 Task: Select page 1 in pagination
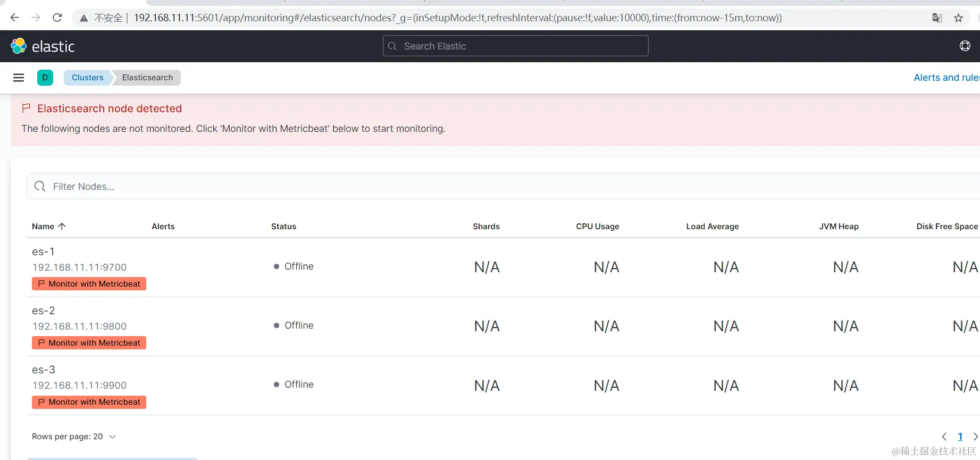tap(960, 437)
